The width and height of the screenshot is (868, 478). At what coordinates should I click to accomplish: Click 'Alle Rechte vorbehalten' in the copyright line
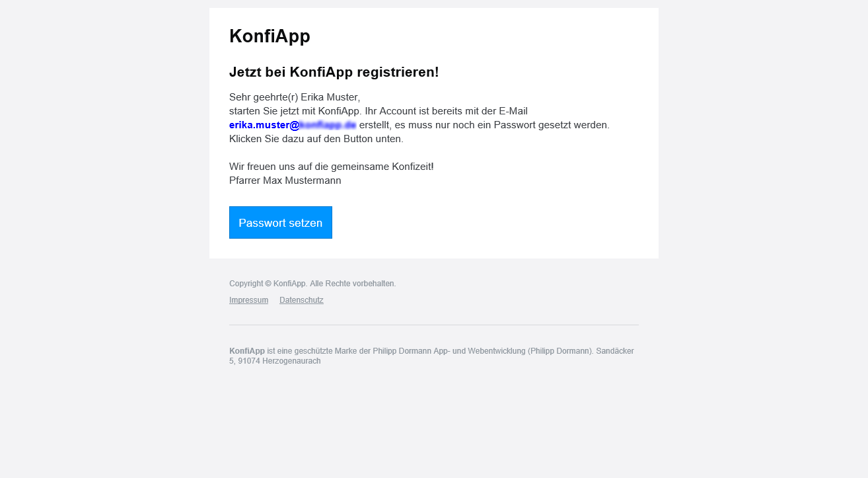(x=353, y=283)
